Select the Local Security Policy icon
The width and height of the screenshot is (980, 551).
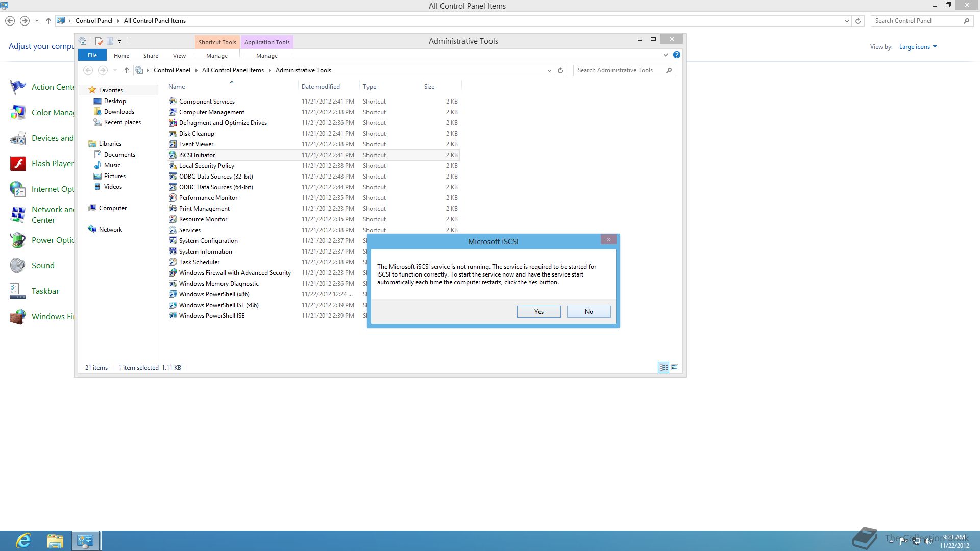click(x=173, y=166)
